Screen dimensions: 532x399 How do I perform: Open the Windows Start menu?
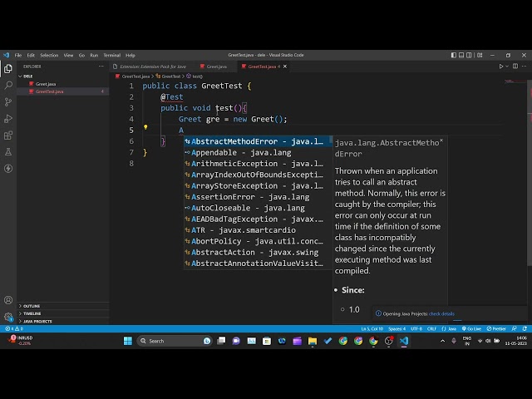128,341
